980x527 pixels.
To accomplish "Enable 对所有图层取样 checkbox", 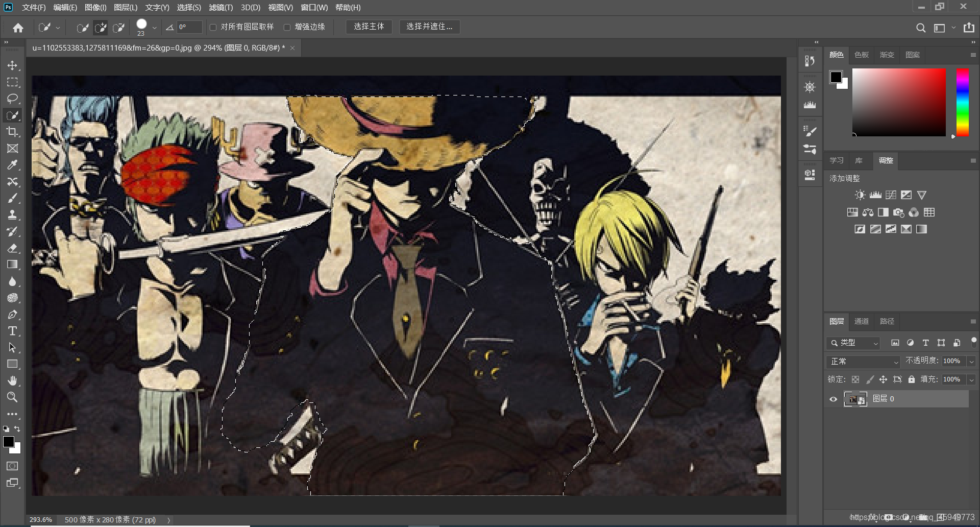I will coord(213,27).
